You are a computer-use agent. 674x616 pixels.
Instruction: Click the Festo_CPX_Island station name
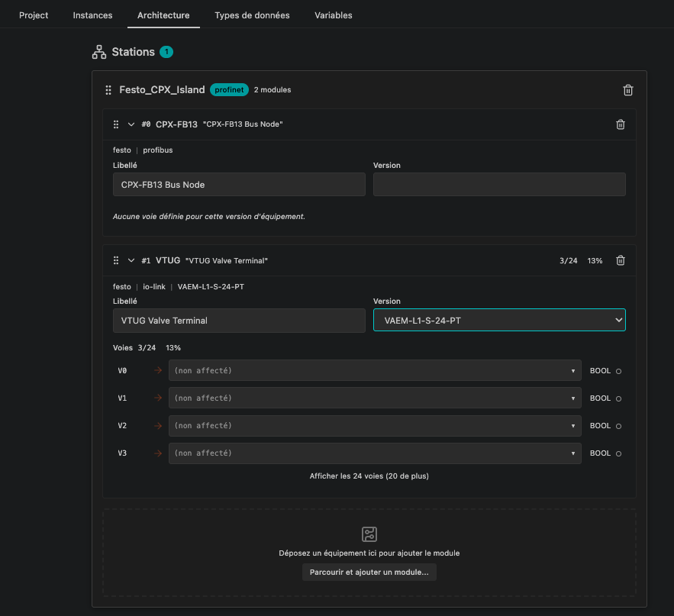162,90
